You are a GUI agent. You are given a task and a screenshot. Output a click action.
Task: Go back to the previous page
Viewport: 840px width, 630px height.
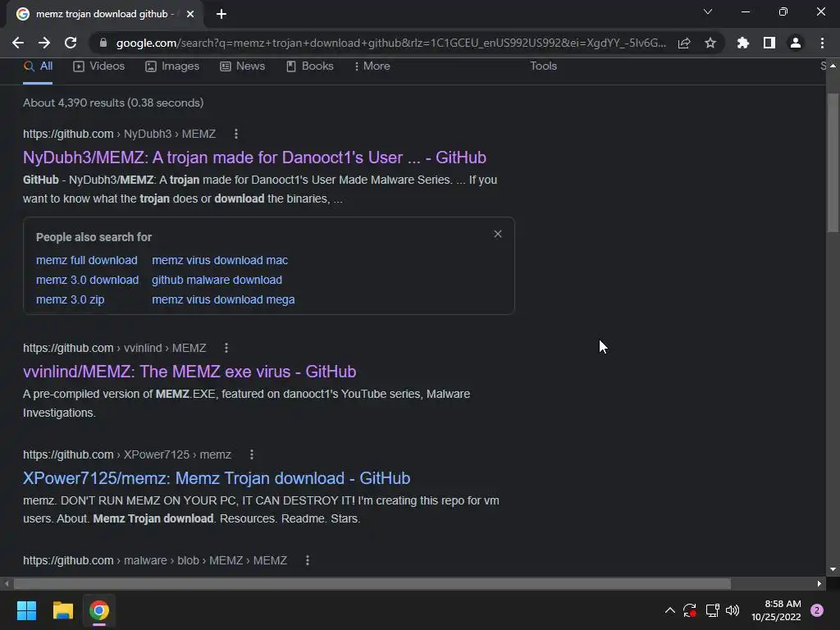pos(18,43)
